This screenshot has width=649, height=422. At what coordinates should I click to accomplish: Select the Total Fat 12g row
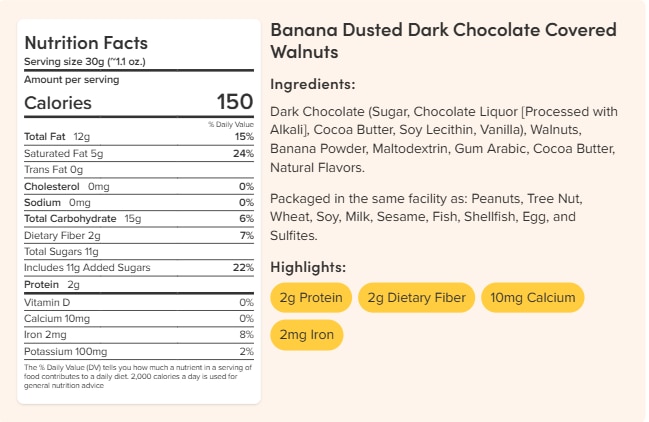click(x=138, y=136)
